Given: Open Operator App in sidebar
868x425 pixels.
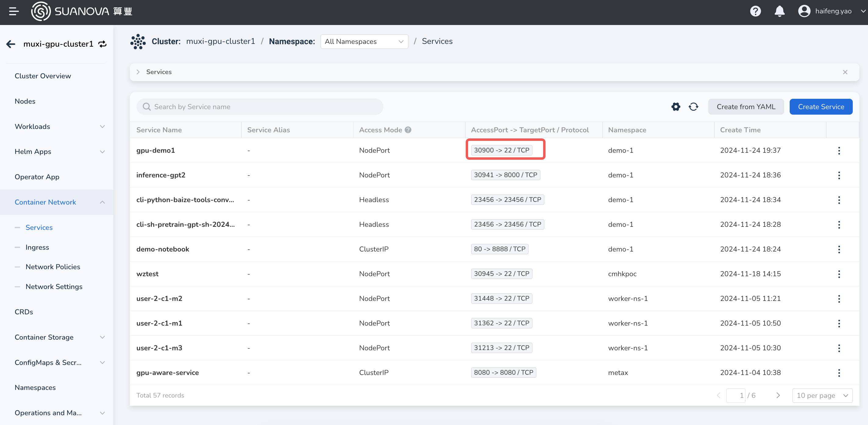Looking at the screenshot, I should point(37,177).
